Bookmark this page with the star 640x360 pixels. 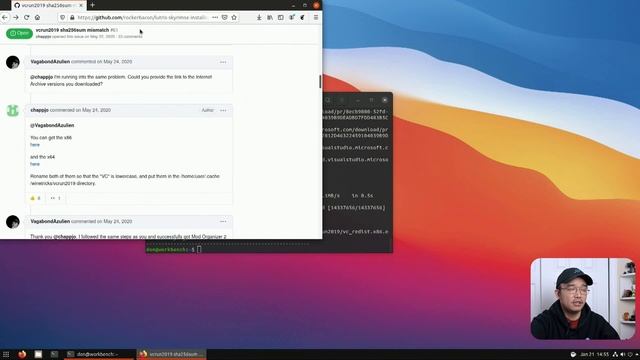(234, 18)
